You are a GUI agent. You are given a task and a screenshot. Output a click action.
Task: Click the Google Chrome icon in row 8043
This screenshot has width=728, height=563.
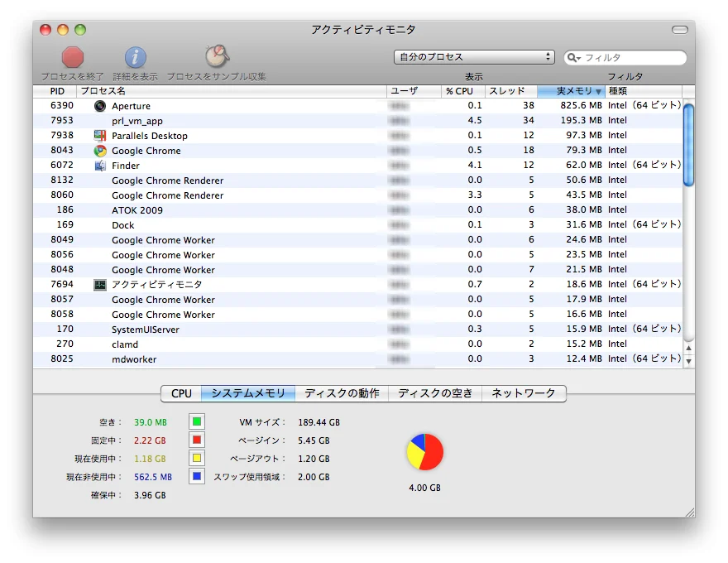pyautogui.click(x=100, y=151)
